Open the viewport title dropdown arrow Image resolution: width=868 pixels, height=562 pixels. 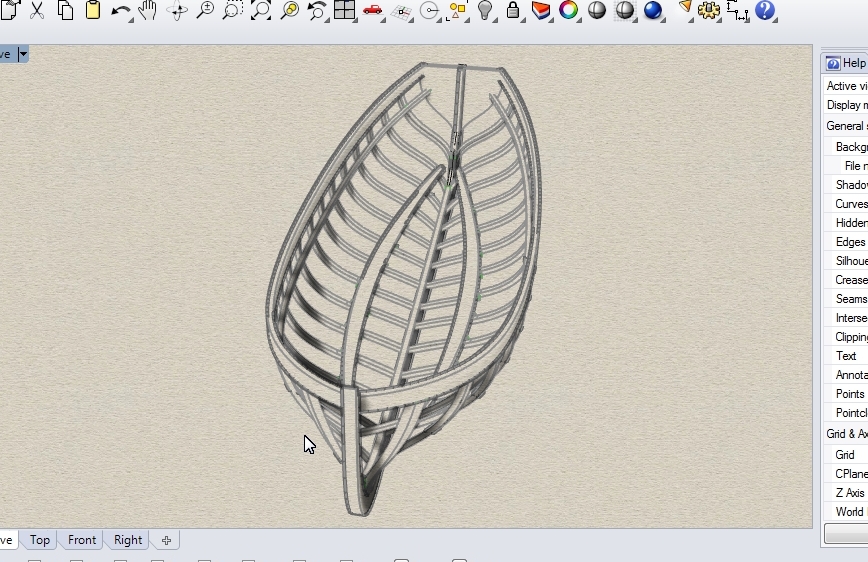point(23,54)
